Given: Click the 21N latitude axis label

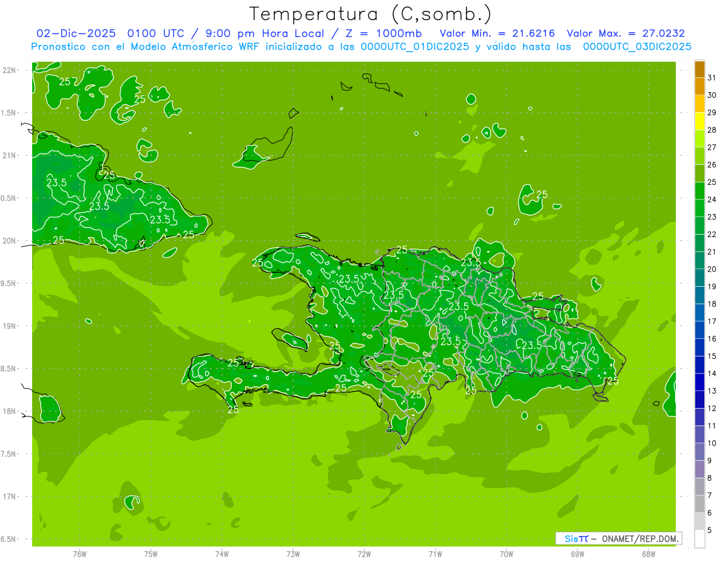Looking at the screenshot, I should 10,155.
